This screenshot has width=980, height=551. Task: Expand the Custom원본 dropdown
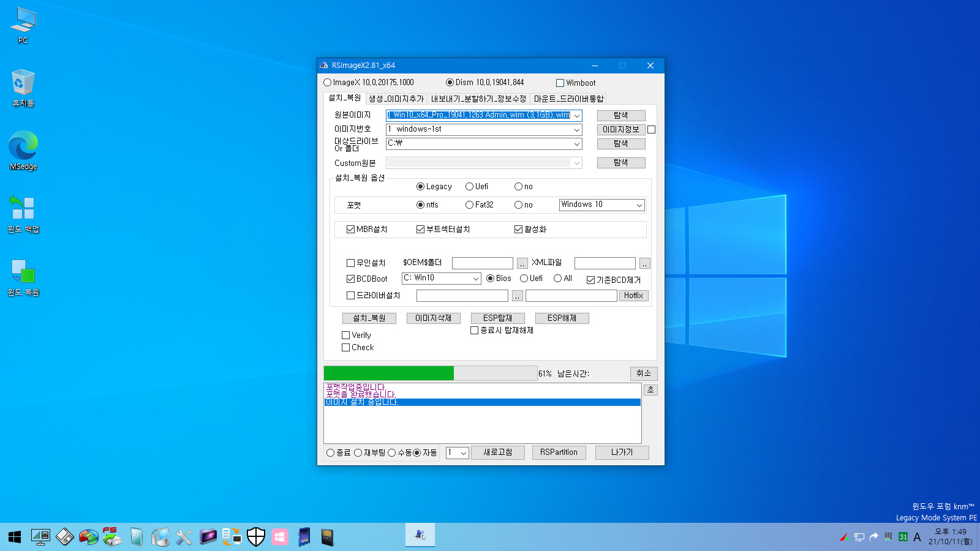click(x=576, y=163)
